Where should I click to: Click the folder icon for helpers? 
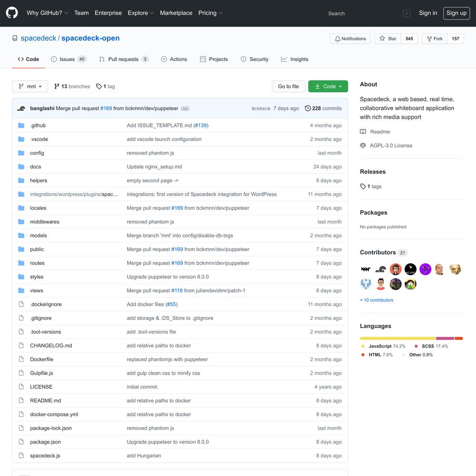[21, 180]
